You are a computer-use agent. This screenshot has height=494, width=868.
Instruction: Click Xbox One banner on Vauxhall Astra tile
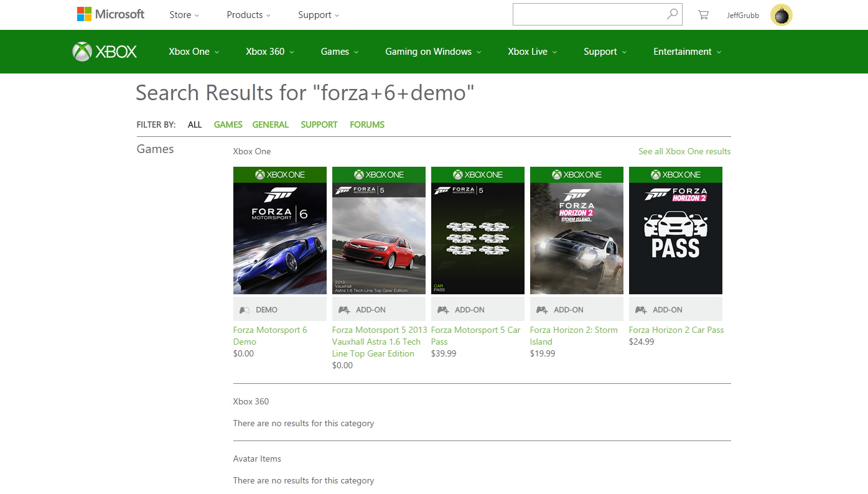(x=379, y=175)
